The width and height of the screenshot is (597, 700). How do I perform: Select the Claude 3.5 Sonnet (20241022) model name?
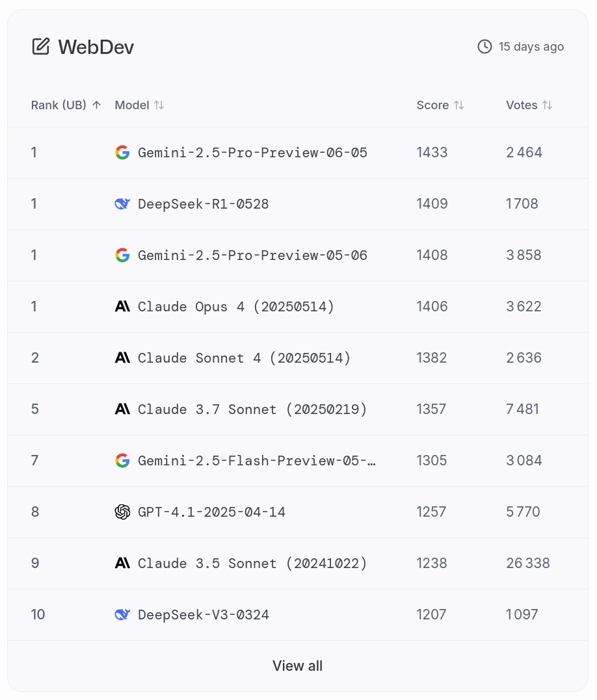point(252,564)
